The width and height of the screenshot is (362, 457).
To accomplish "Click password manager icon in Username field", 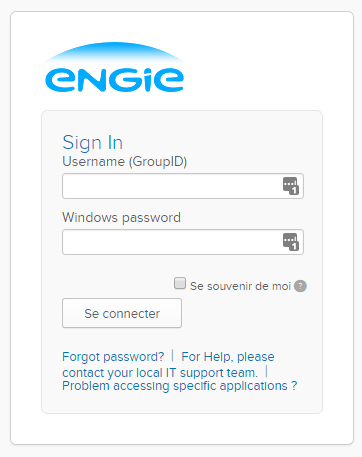I will point(291,186).
